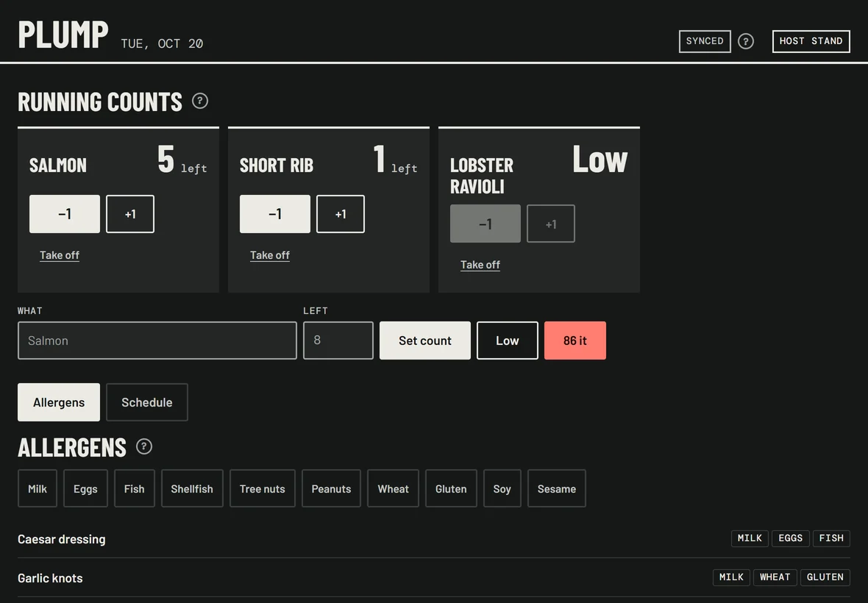Toggle the Sesame allergen filter
Viewport: 868px width, 603px height.
(557, 488)
